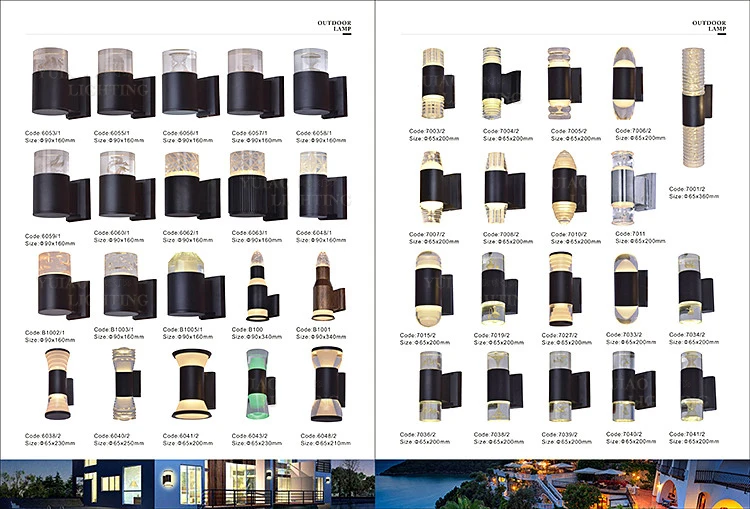Open the product photo for Code 6056/1
Image resolution: width=750 pixels, height=509 pixels.
coord(191,83)
